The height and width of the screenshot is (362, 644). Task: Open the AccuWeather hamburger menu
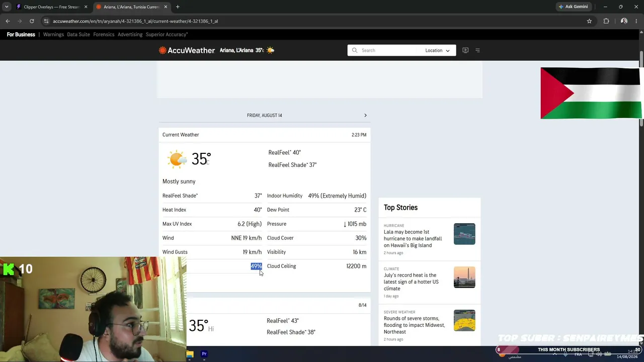point(477,50)
